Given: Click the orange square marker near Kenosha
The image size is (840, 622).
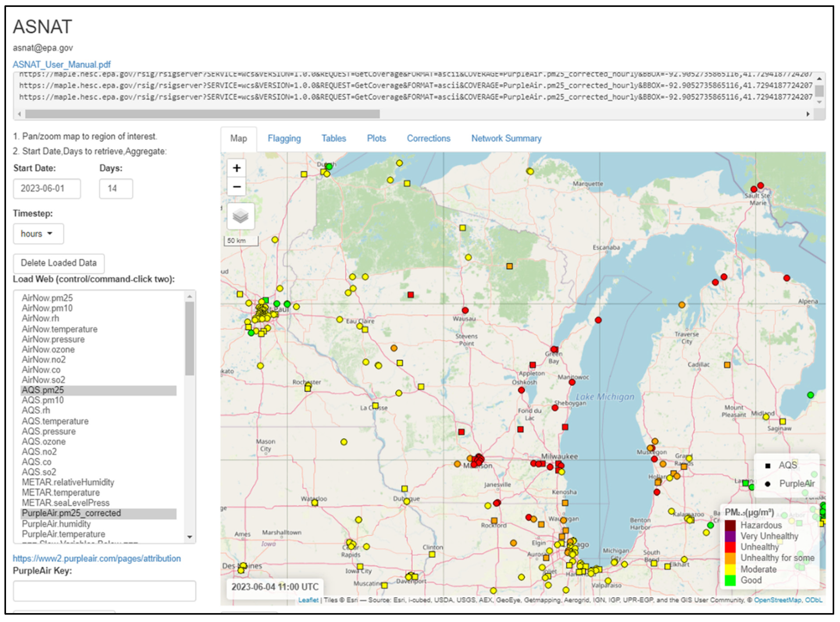Looking at the screenshot, I should click(x=565, y=503).
